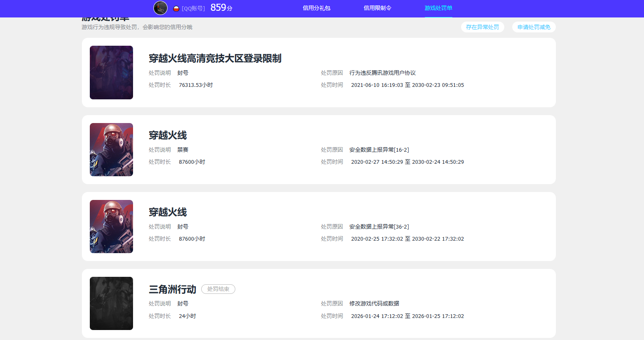Image resolution: width=644 pixels, height=340 pixels.
Task: Click the period ending 2030-02-22 17:32:02
Action: pos(407,239)
